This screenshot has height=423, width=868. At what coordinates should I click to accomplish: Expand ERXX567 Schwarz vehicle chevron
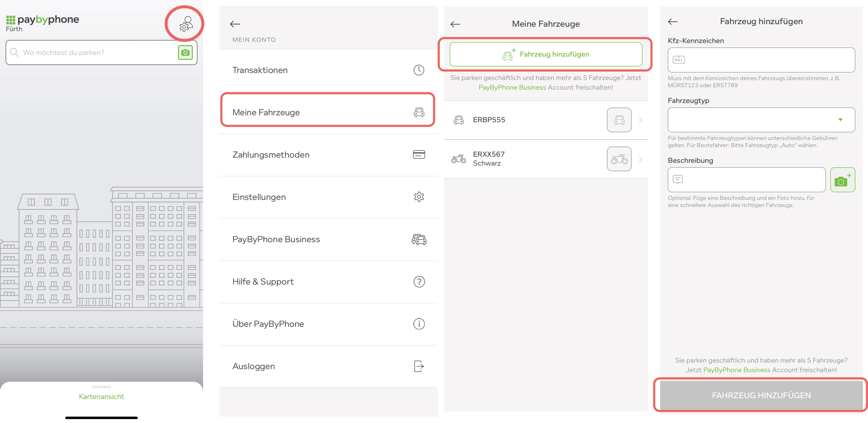click(x=641, y=159)
